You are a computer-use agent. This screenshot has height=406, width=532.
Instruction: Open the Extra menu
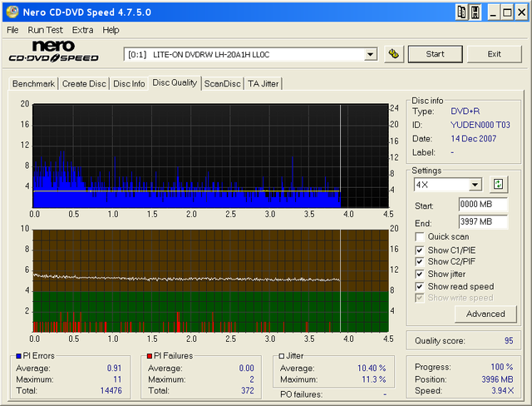(83, 30)
